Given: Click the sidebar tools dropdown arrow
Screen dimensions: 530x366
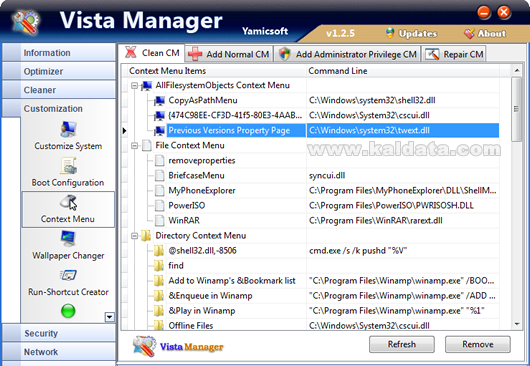Looking at the screenshot, I should pos(110,317).
